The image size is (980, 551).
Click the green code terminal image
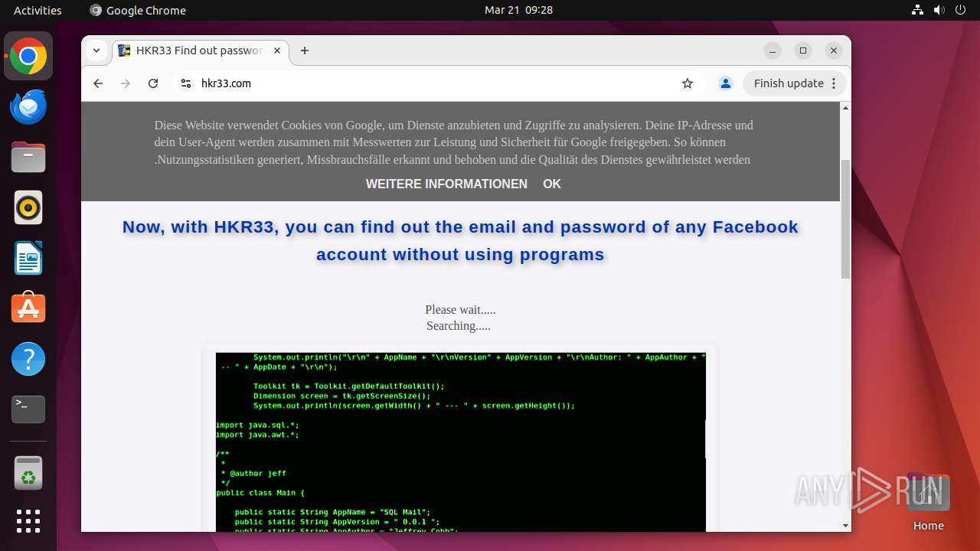(460, 442)
